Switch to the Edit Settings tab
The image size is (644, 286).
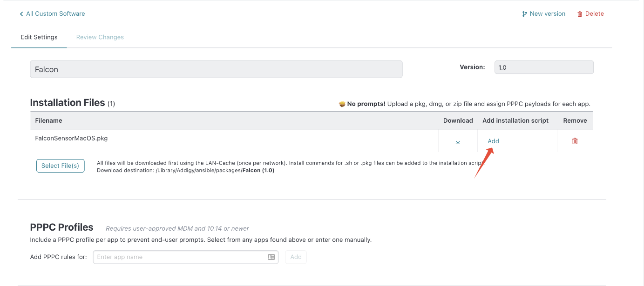tap(39, 37)
